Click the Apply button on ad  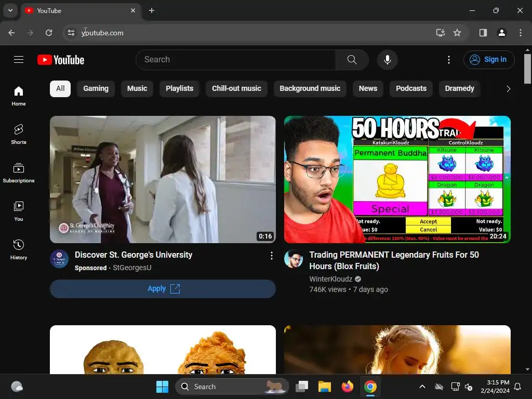(x=163, y=289)
